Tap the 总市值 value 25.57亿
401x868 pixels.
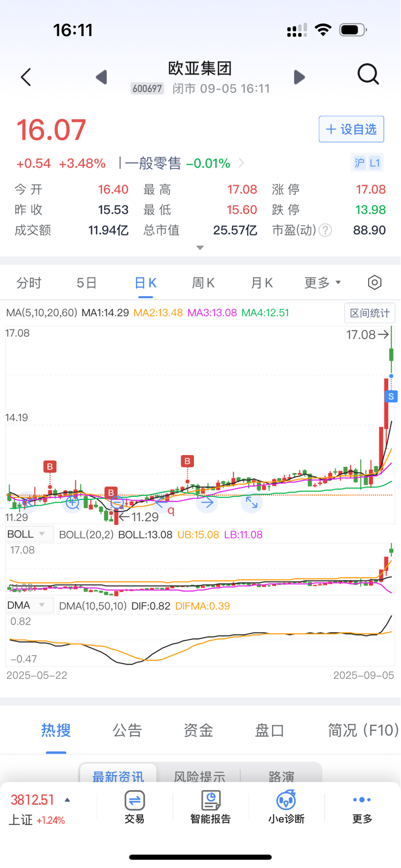click(235, 230)
